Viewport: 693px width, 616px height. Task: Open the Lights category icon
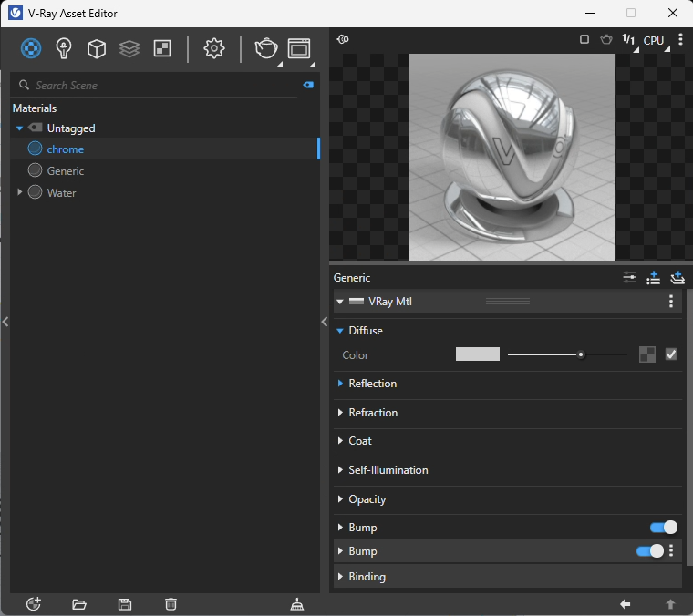click(x=64, y=48)
